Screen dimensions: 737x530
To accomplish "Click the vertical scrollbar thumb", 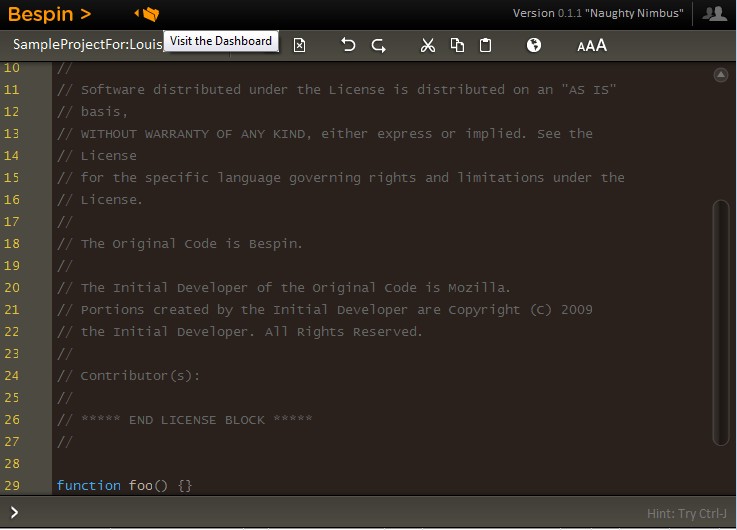I will coord(720,320).
